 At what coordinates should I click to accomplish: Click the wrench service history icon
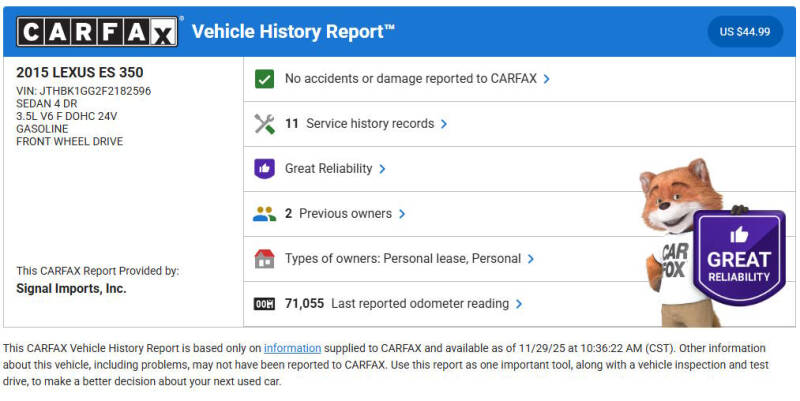click(x=264, y=124)
